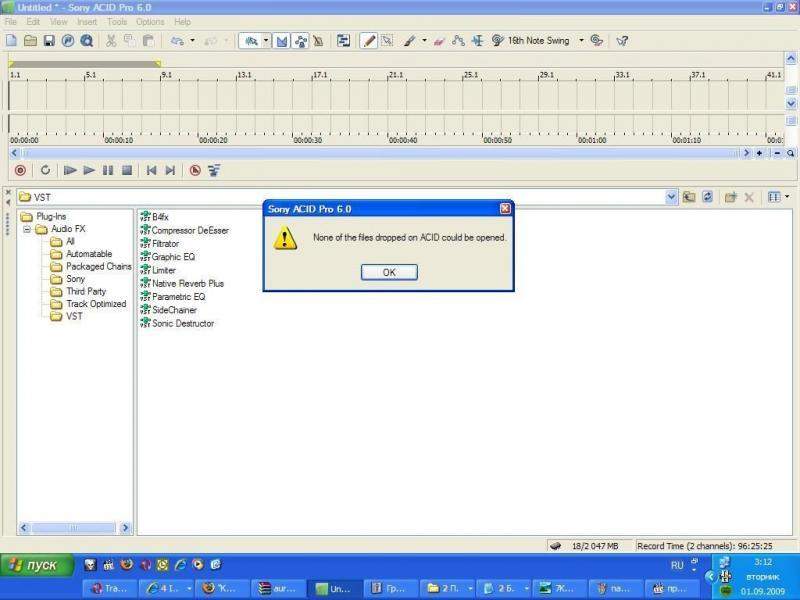Close the Sony ACID Pro 6.0 dialog
Image resolution: width=800 pixels, height=600 pixels.
click(505, 209)
